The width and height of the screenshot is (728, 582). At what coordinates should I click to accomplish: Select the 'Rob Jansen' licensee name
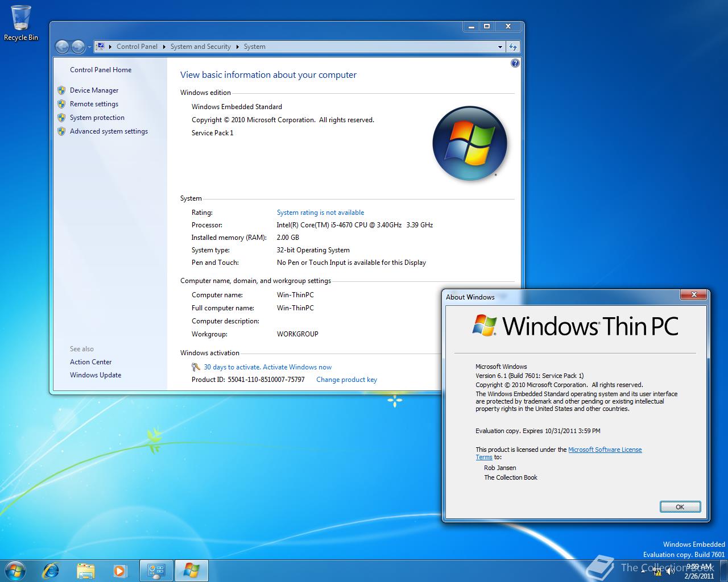500,468
